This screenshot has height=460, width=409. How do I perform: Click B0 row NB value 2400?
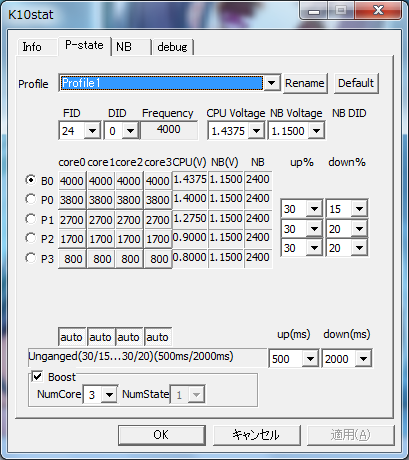point(258,180)
